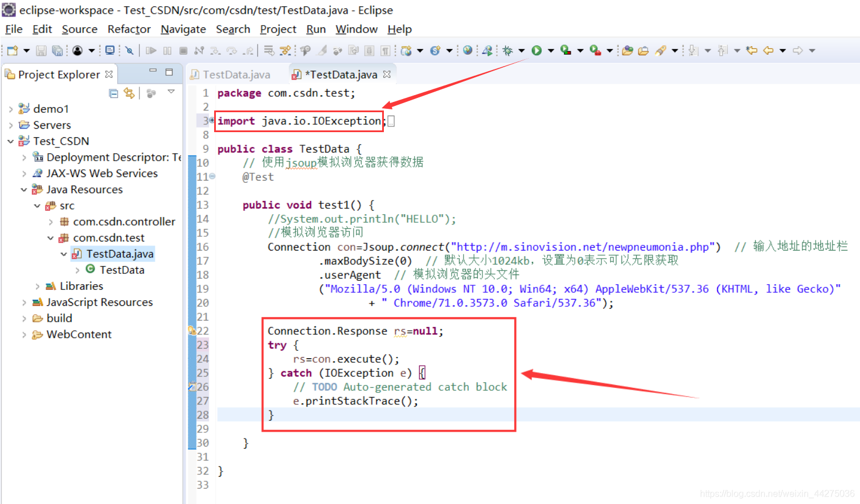Expand the demo1 project

click(x=11, y=109)
